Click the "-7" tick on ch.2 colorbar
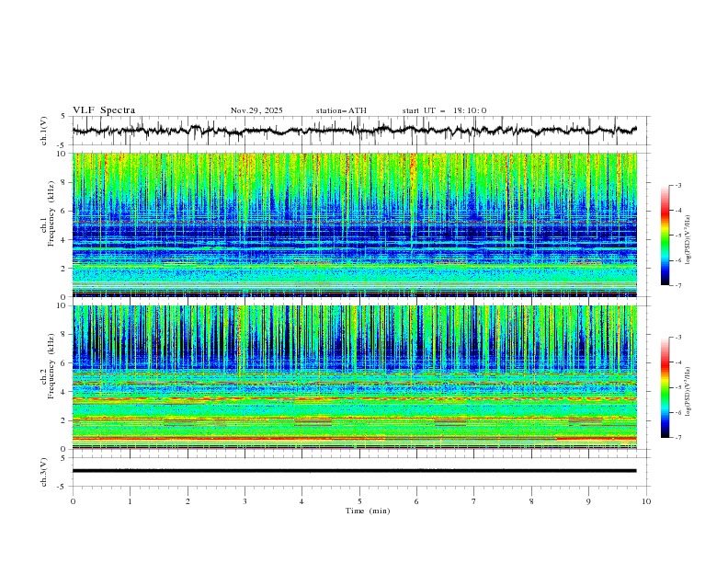Screen dimensions: 728x563 (678, 438)
